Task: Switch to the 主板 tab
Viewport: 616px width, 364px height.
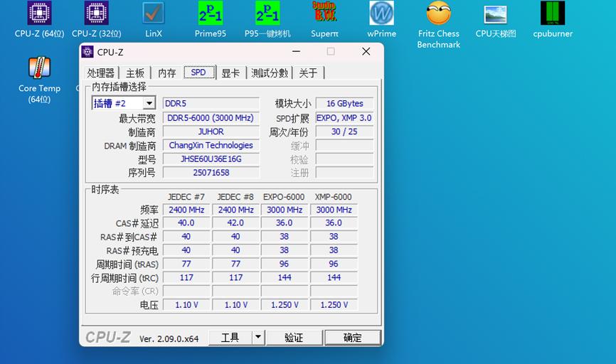Action: point(134,73)
